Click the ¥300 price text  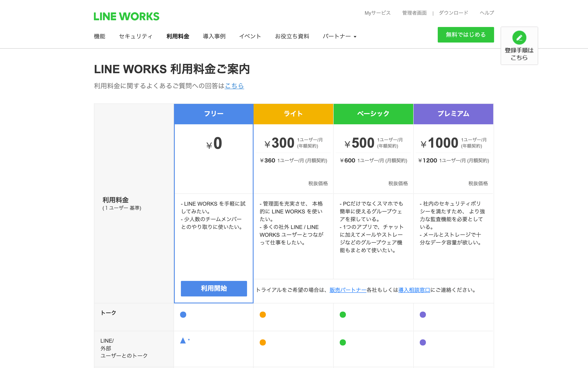280,143
